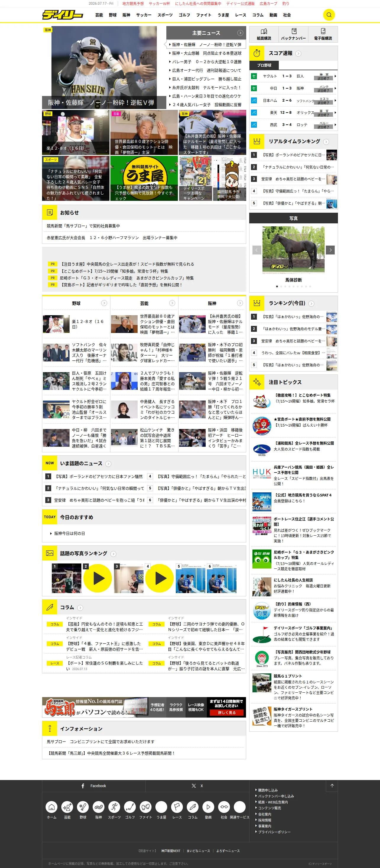Open the デイリー公式通販 link in the top bar
The height and width of the screenshot is (868, 380).
(240, 4)
